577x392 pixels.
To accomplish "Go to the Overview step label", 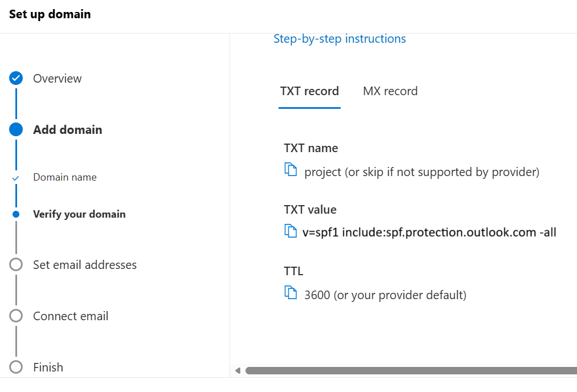I will 58,79.
